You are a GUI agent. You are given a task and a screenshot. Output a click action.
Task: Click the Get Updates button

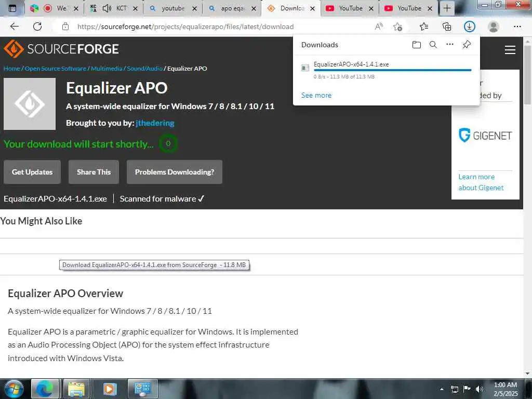[x=32, y=172]
